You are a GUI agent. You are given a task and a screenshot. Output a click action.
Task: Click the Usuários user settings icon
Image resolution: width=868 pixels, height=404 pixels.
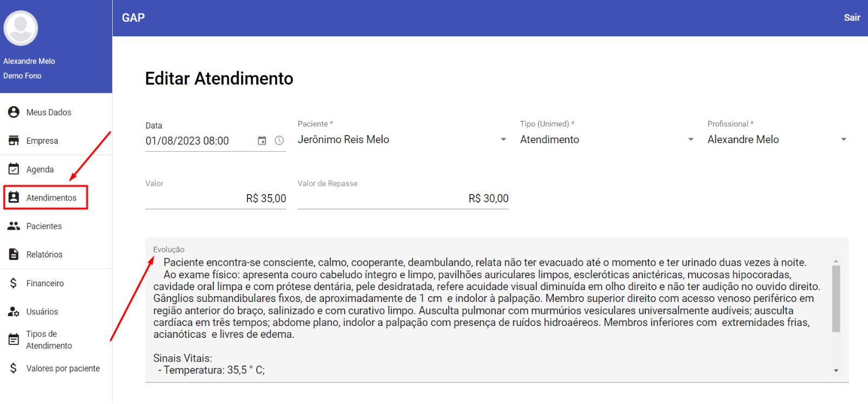(14, 311)
